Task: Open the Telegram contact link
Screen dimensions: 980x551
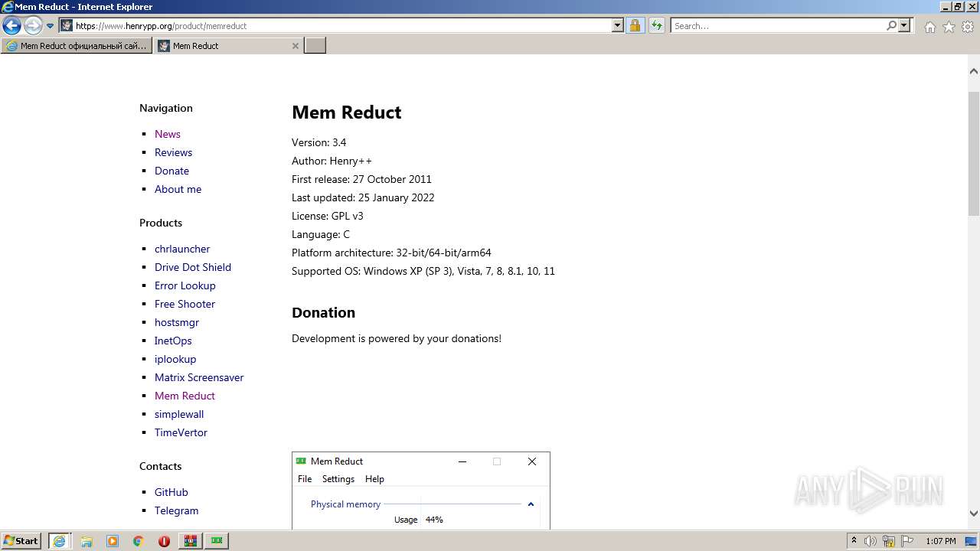Action: tap(176, 510)
